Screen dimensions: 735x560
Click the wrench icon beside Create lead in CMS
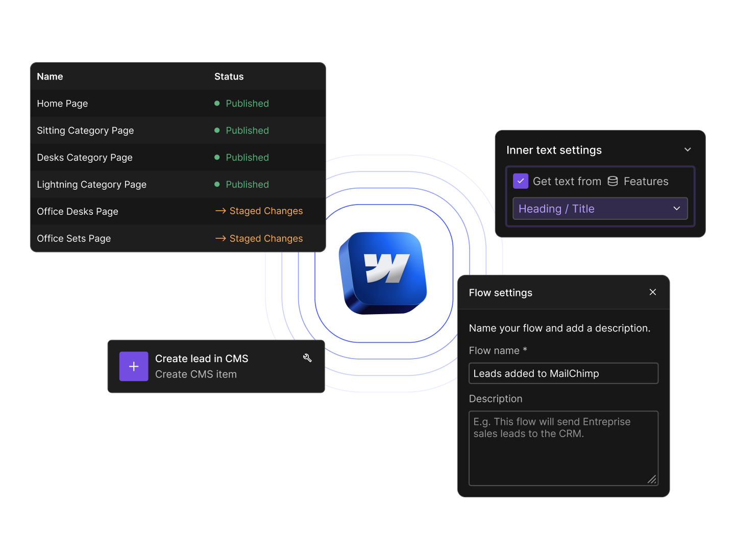click(307, 358)
